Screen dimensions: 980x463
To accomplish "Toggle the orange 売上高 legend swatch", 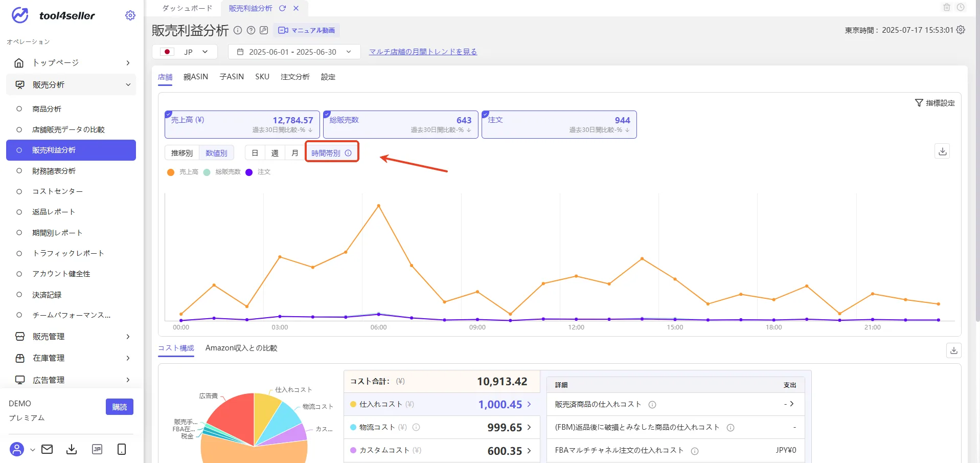I will (x=171, y=172).
